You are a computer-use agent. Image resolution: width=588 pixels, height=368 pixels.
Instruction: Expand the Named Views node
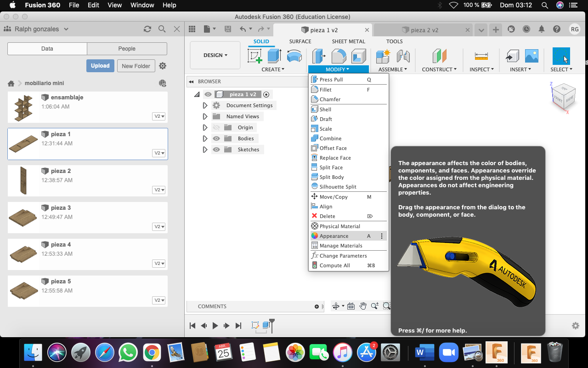205,116
